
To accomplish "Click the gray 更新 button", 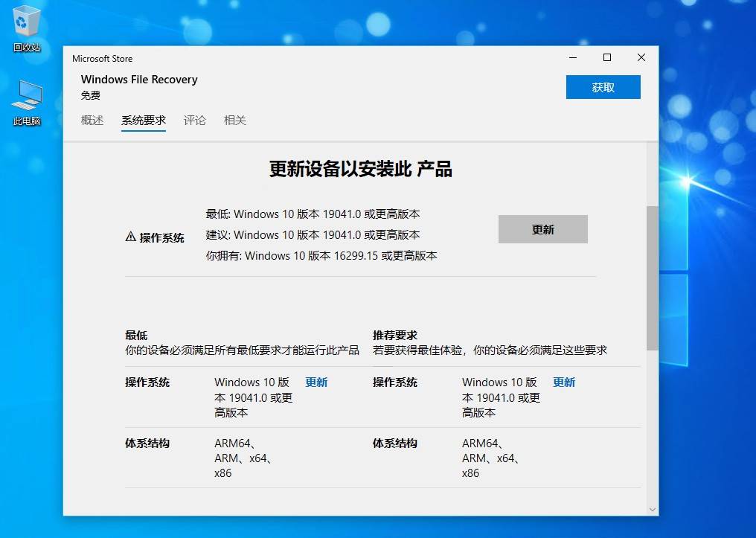I will coord(542,229).
